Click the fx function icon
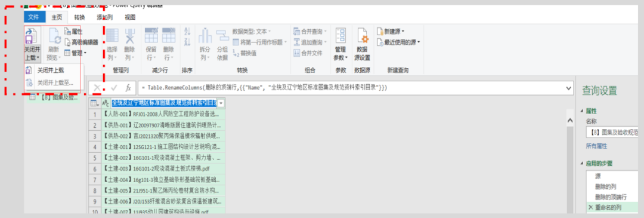Viewport: 644px width, 218px height. 128,88
